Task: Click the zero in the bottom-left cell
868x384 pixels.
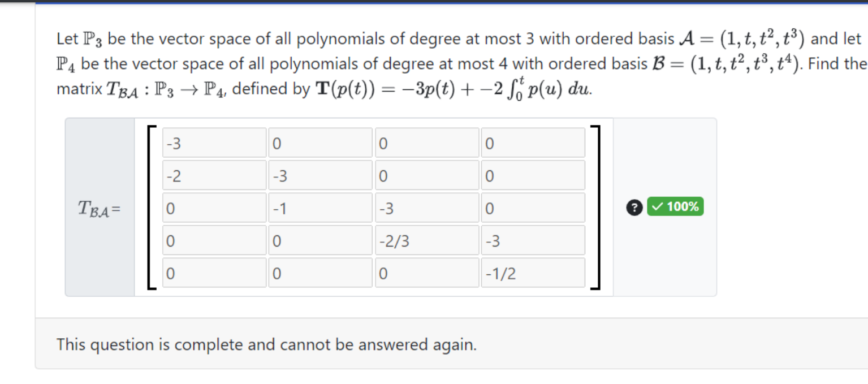Action: 214,273
